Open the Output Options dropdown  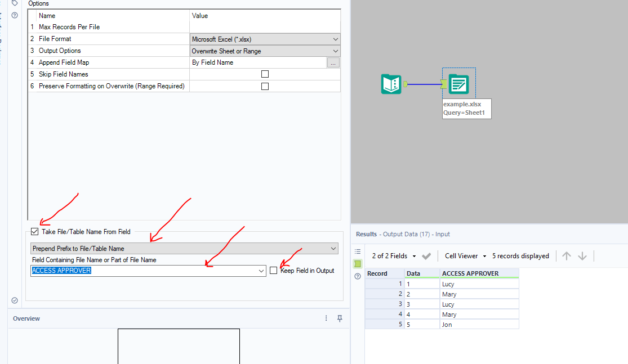point(335,51)
